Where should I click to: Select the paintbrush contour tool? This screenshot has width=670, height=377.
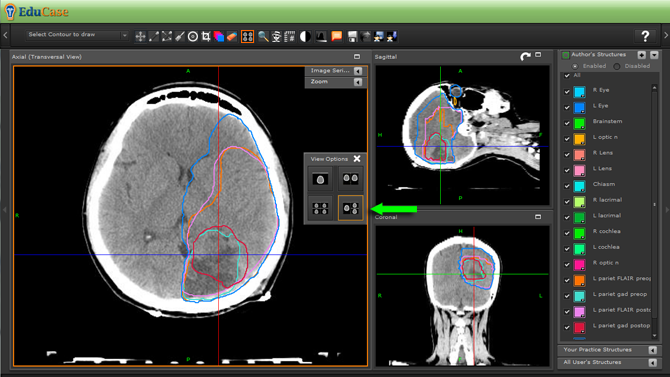point(180,37)
